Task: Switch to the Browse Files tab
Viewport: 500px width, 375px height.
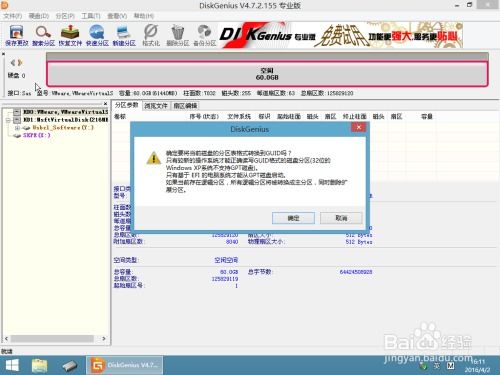Action: coord(156,106)
